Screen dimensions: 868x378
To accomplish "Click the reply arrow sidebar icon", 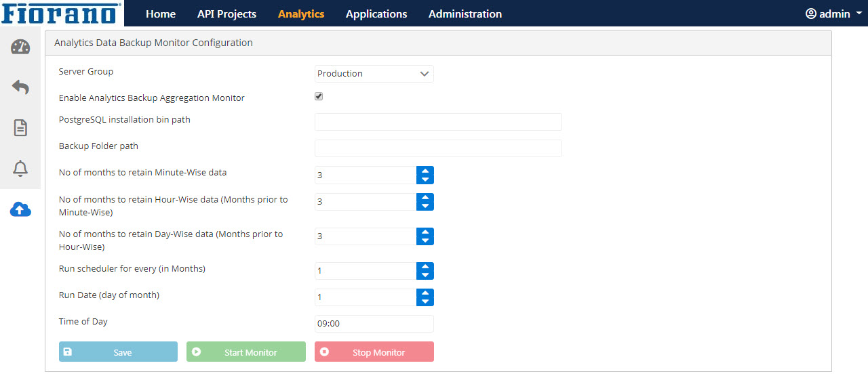I will click(x=20, y=87).
